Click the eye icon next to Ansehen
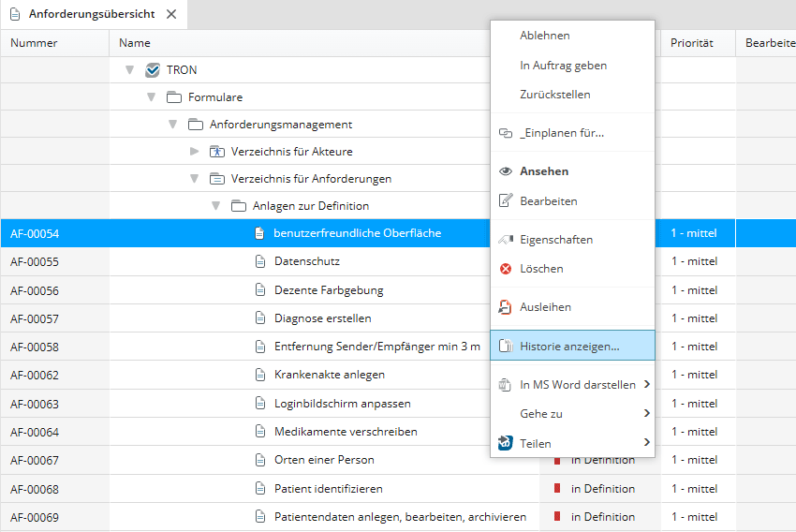The image size is (796, 532). 506,171
